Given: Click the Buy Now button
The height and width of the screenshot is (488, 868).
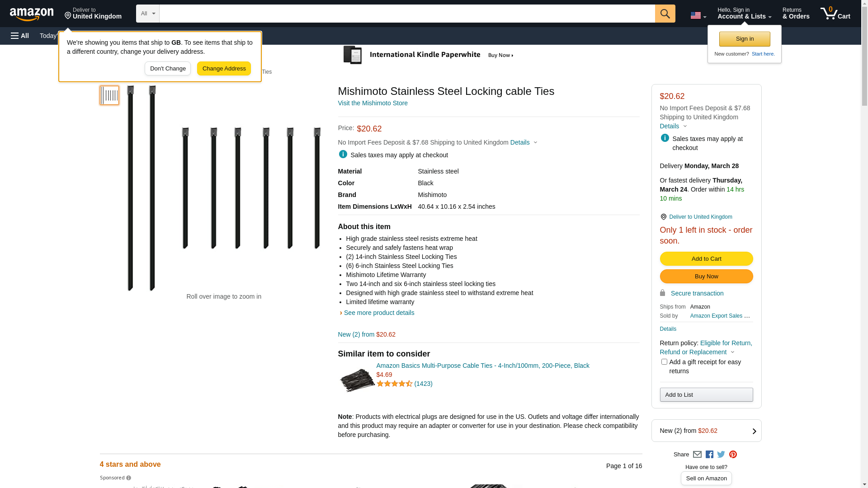Looking at the screenshot, I should tap(706, 277).
